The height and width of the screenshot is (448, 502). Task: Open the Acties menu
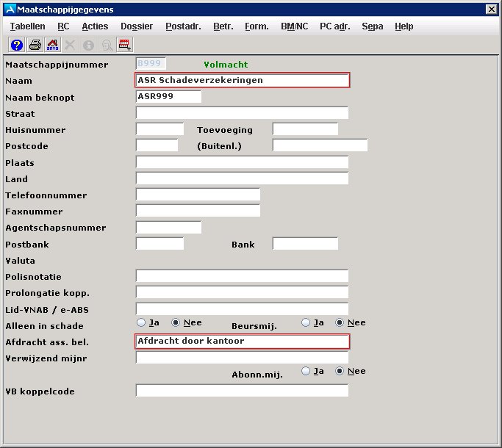[x=95, y=26]
